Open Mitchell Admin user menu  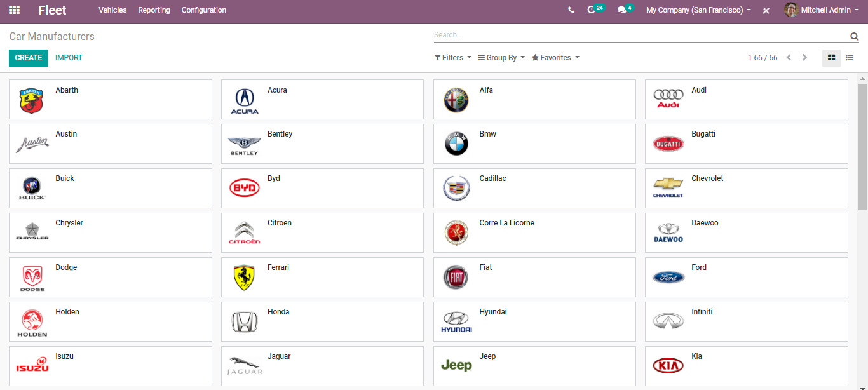tap(820, 10)
